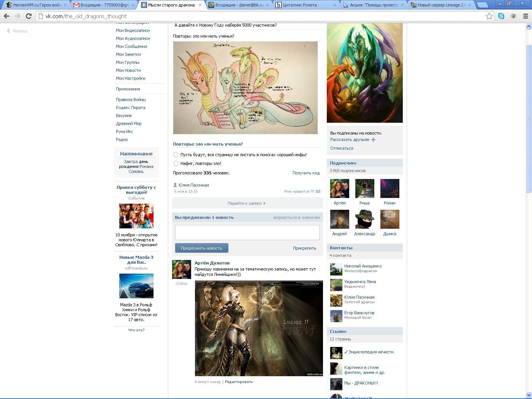Click вернуться к записям link
The height and width of the screenshot is (399, 532).
pyautogui.click(x=296, y=217)
